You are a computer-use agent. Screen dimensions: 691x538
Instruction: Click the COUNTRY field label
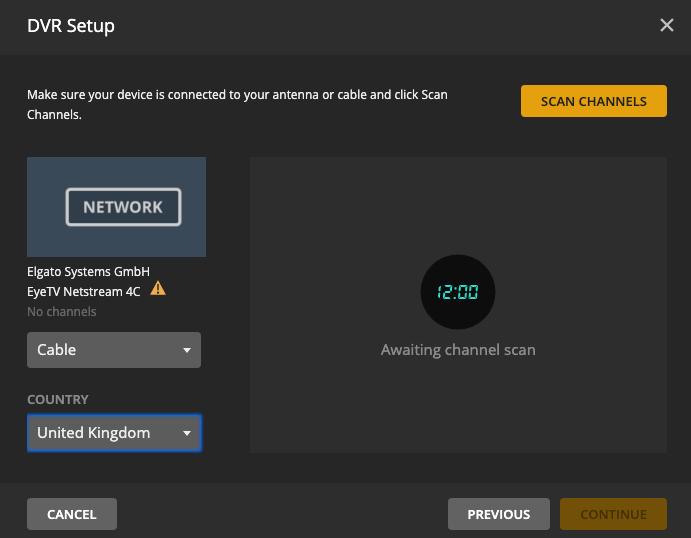(58, 399)
